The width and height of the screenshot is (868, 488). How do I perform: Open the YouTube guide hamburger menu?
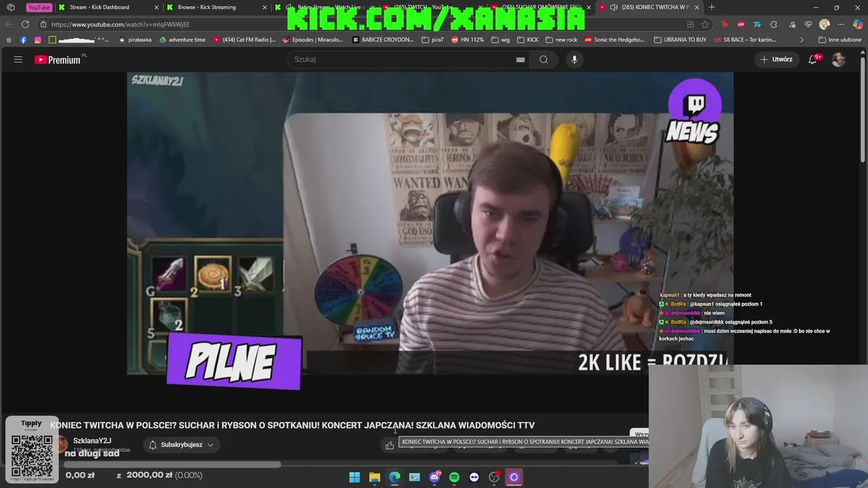click(x=18, y=60)
